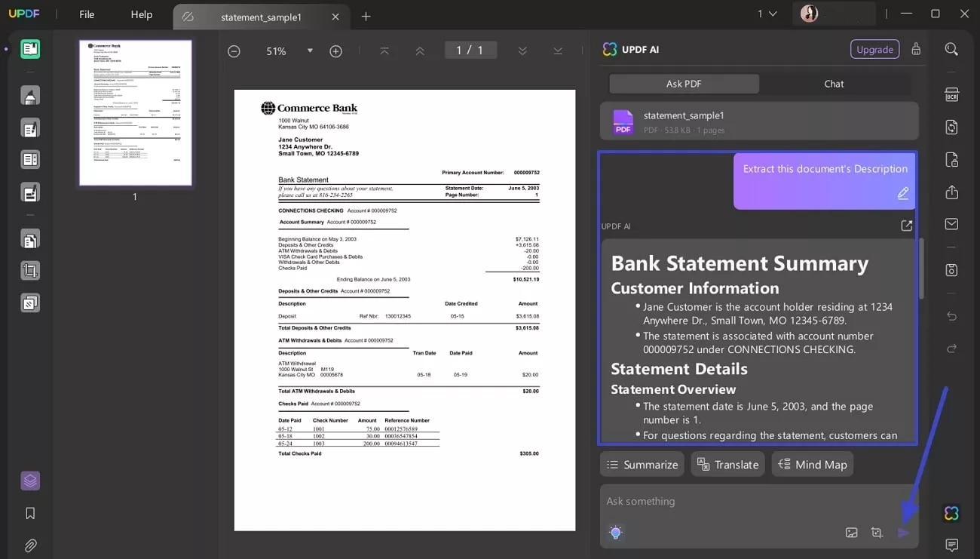The height and width of the screenshot is (559, 980).
Task: Open the Help menu
Action: 141,14
